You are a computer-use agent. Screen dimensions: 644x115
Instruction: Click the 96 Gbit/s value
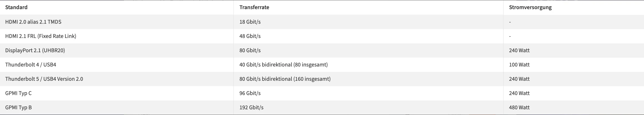coord(250,93)
